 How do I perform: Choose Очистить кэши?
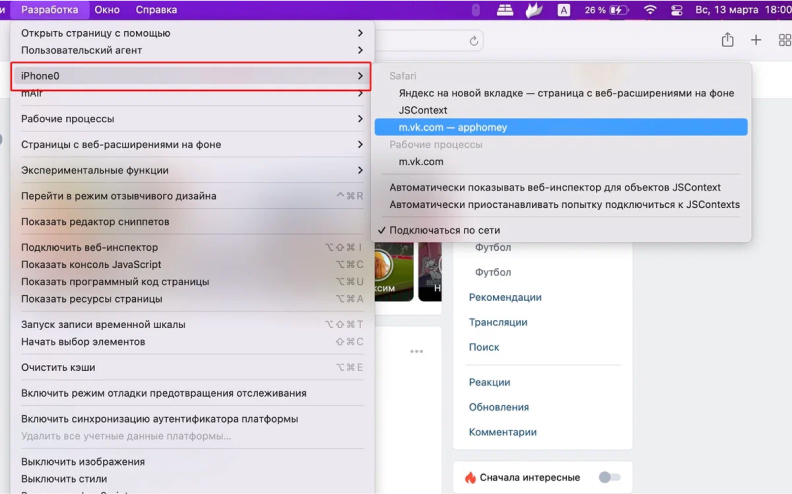[192, 368]
